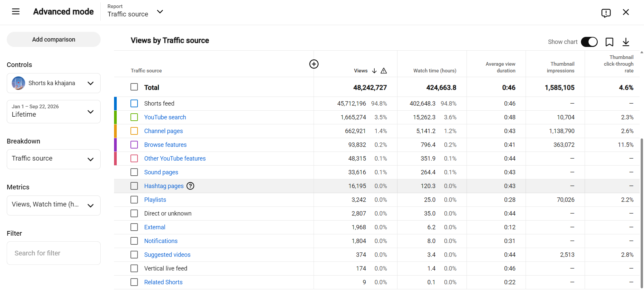Open the YouTube search traffic link

click(x=165, y=117)
